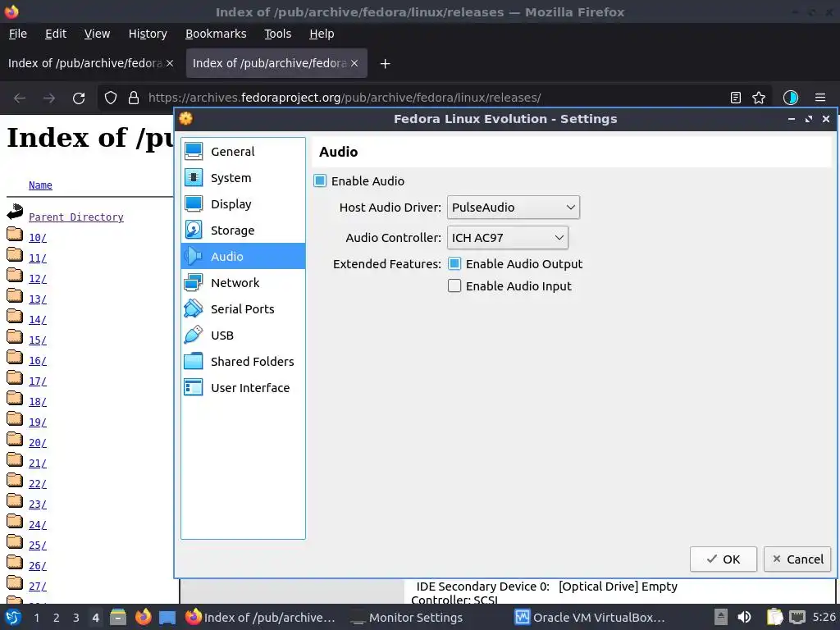Viewport: 840px width, 630px height.
Task: Open the General settings category
Action: click(x=243, y=152)
